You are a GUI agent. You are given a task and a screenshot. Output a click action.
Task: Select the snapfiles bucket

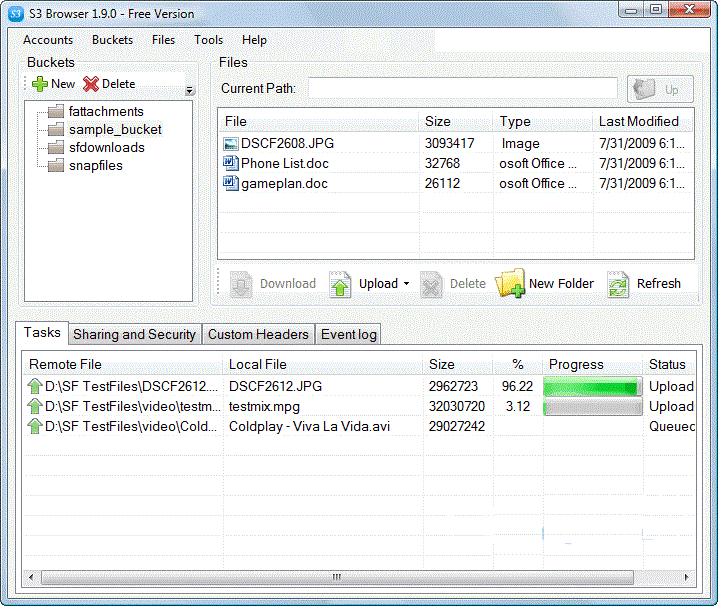click(95, 166)
